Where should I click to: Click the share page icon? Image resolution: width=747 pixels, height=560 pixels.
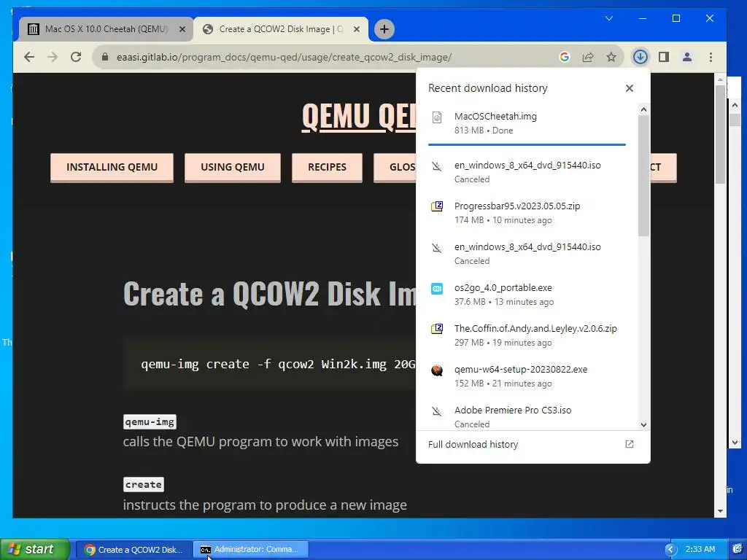[588, 57]
